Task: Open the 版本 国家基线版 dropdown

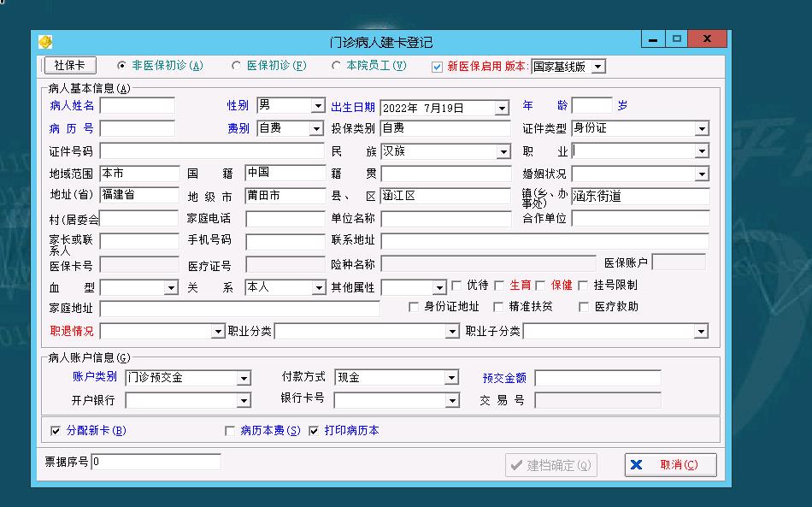Action: (598, 67)
